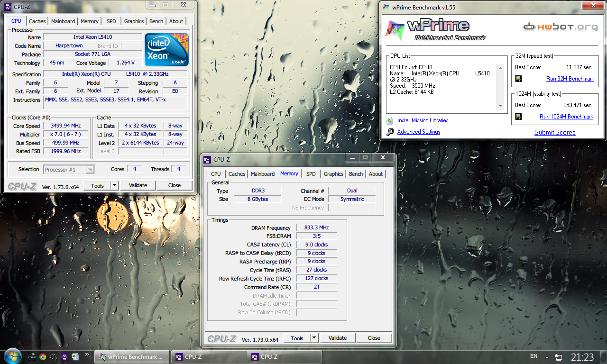The image size is (607, 364).
Task: Open About tab in CPU-Z CPU window
Action: tap(176, 21)
